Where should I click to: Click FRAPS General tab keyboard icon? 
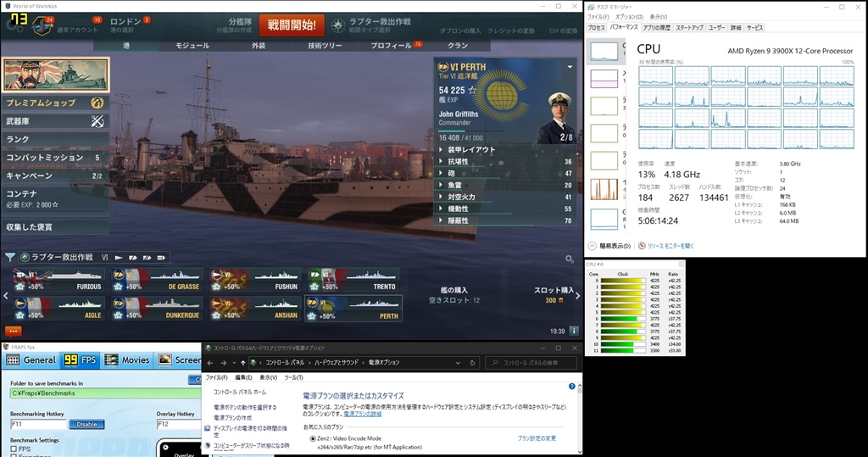click(x=13, y=360)
